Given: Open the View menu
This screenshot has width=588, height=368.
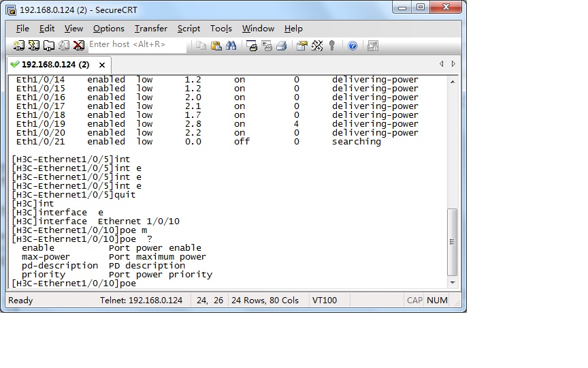Looking at the screenshot, I should coord(73,29).
